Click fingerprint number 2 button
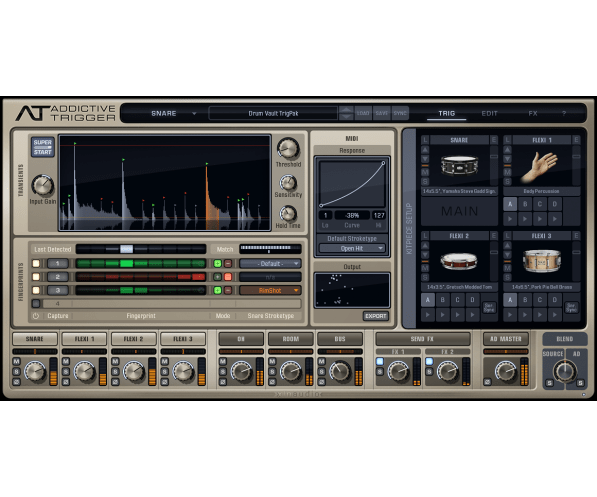This screenshot has height=497, width=597. pyautogui.click(x=58, y=277)
